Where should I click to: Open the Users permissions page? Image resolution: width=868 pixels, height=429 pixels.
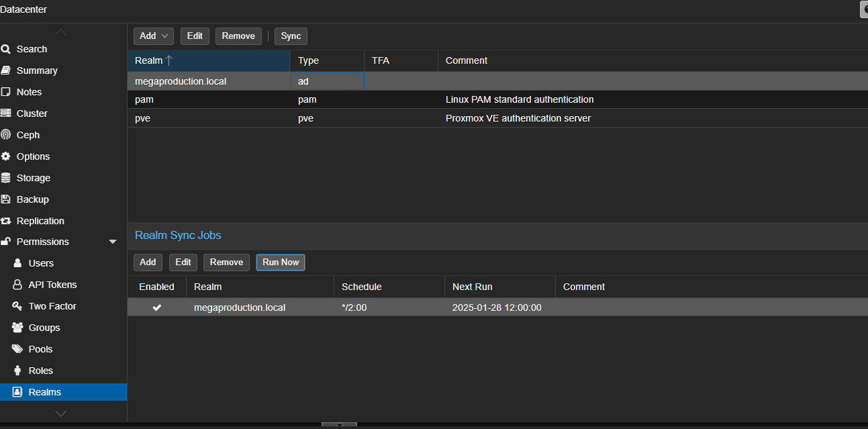click(41, 263)
